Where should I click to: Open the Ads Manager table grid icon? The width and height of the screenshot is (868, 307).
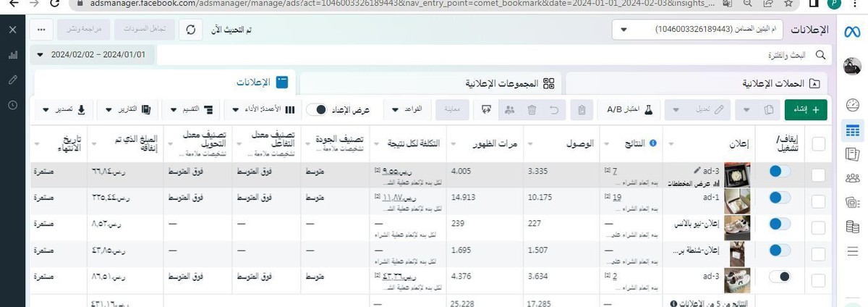click(x=851, y=130)
